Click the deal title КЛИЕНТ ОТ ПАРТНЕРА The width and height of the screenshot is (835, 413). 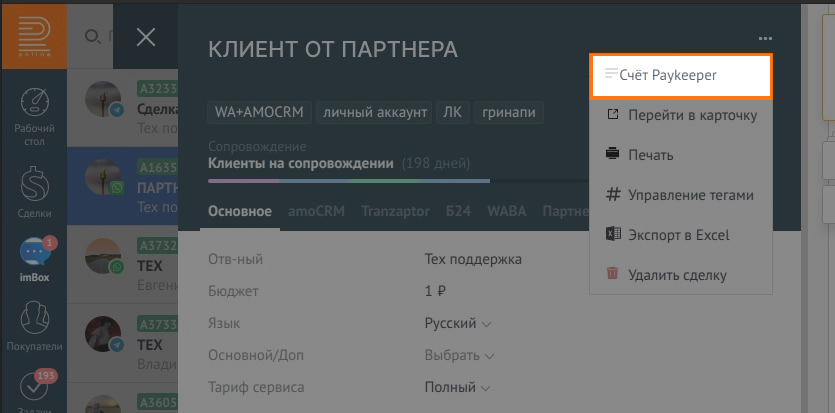click(333, 49)
